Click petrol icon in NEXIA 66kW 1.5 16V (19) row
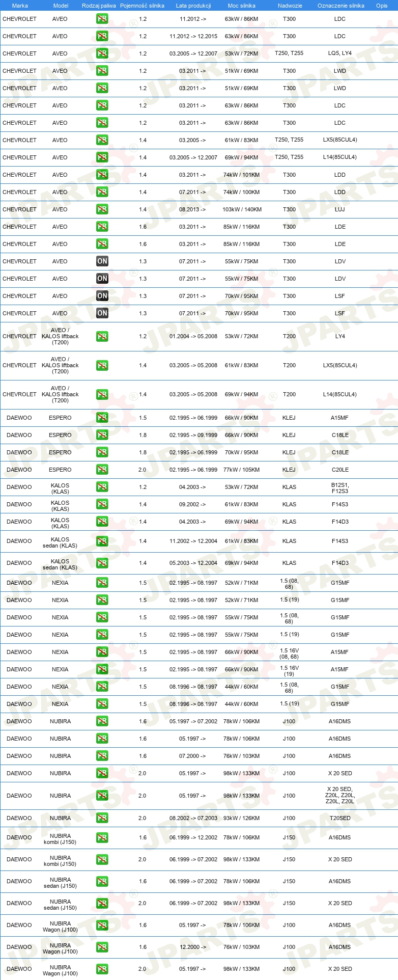The image size is (398, 980). point(102,669)
